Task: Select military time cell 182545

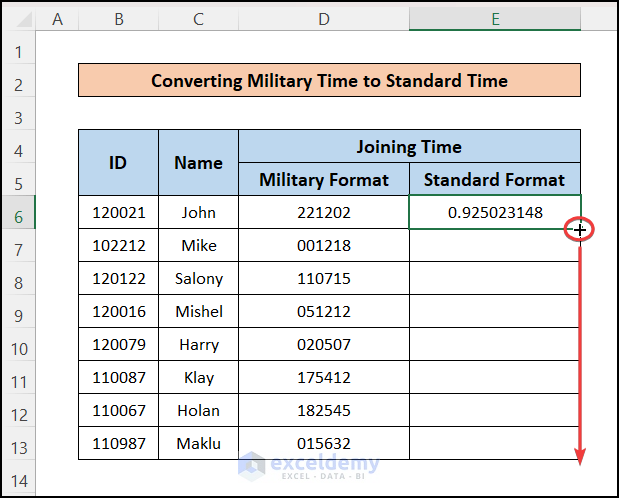Action: coord(324,410)
